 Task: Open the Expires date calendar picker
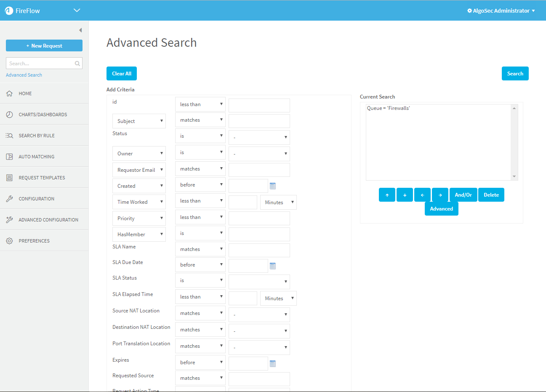272,363
